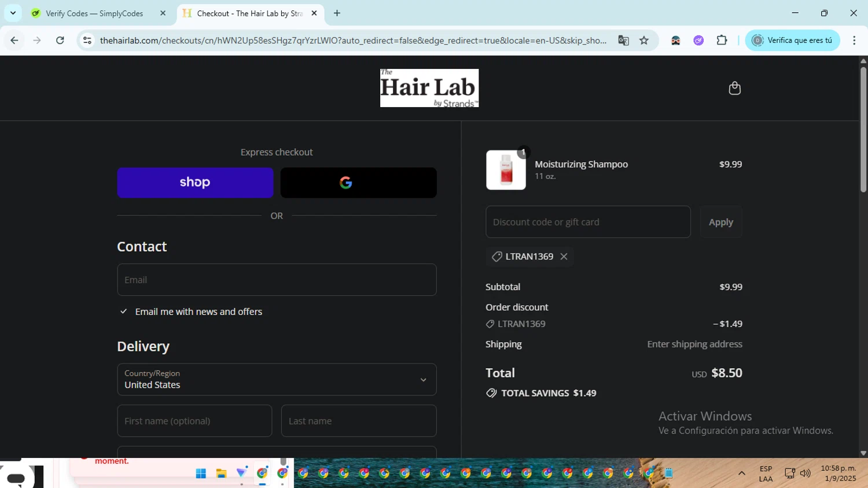Click the address bar URL
The width and height of the screenshot is (868, 488).
[x=353, y=41]
